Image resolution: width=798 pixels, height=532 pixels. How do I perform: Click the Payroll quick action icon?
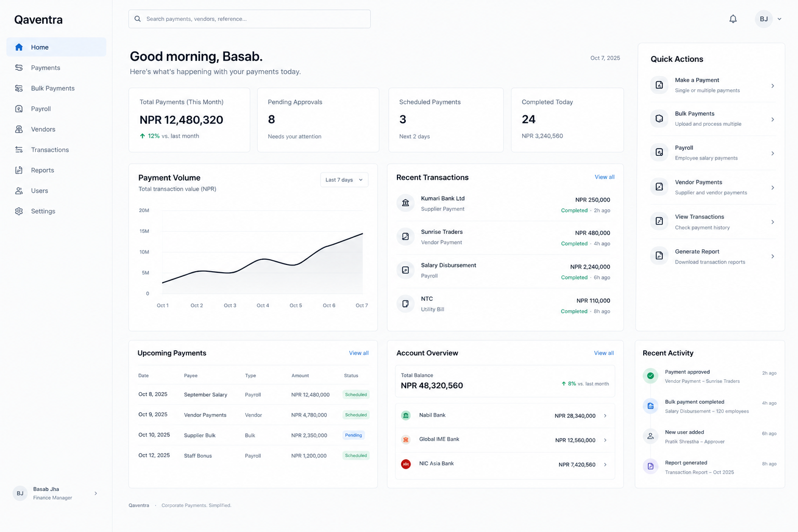pyautogui.click(x=659, y=153)
